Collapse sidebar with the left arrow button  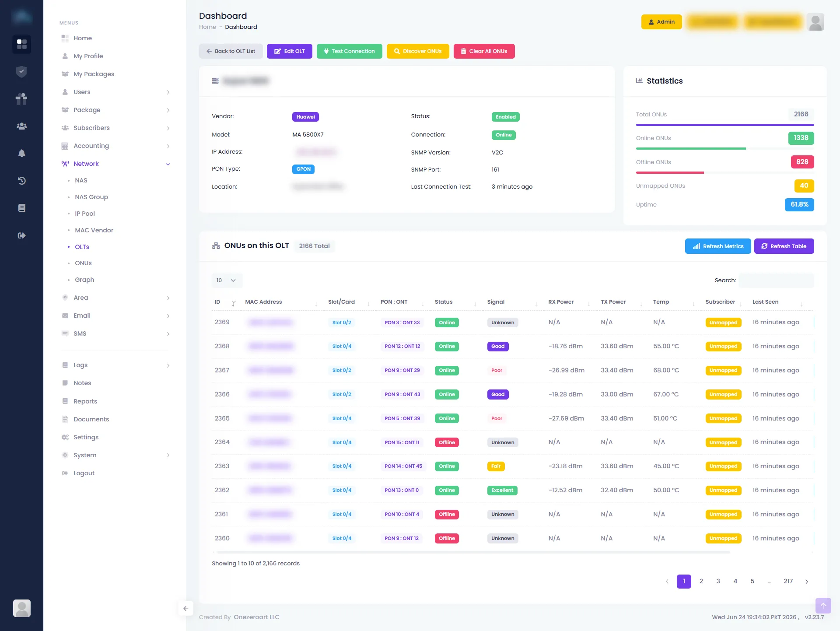click(185, 608)
